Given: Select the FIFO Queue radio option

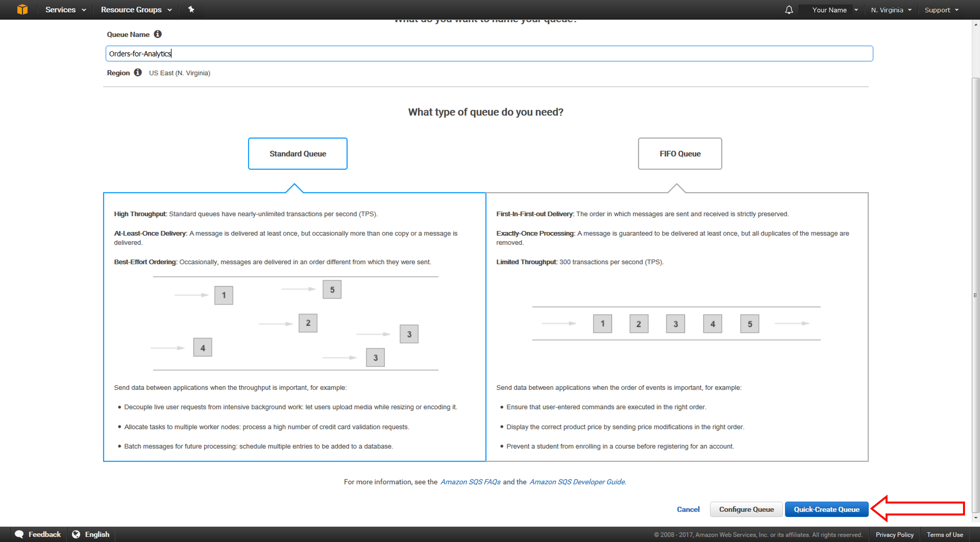Looking at the screenshot, I should [678, 154].
